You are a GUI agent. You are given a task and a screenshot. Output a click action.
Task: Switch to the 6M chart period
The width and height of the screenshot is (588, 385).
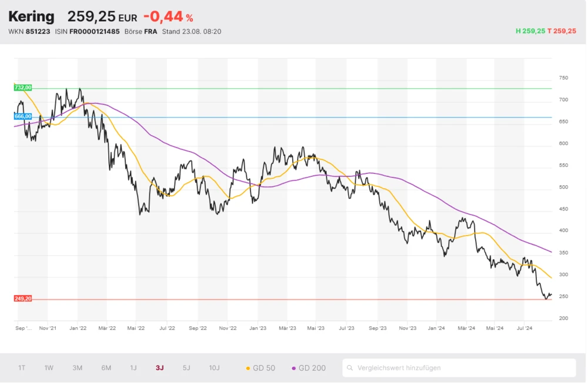point(106,368)
